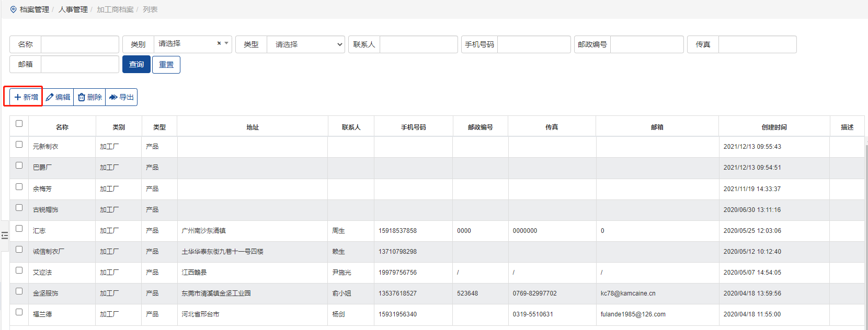
Task: Open 档案管理 breadcrumb item
Action: 35,9
